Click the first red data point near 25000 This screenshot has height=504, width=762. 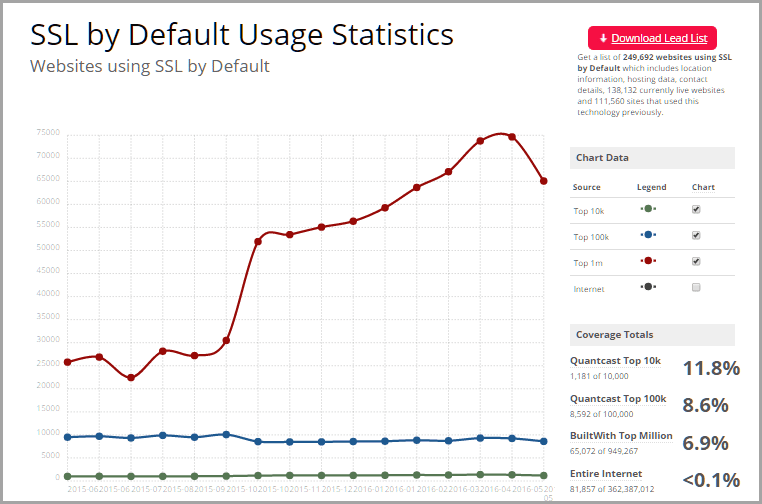(x=68, y=362)
